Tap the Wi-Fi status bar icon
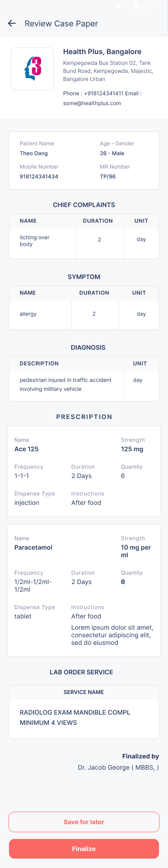168x868 pixels. (x=119, y=6)
